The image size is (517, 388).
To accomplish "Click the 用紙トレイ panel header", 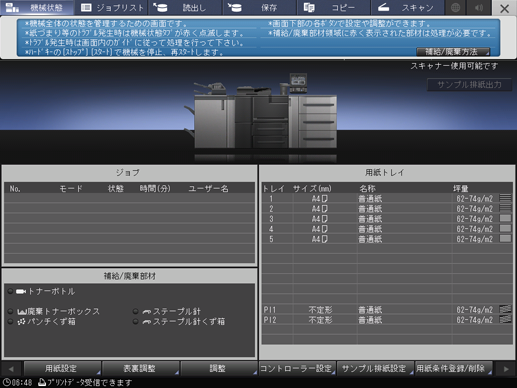I will [387, 173].
